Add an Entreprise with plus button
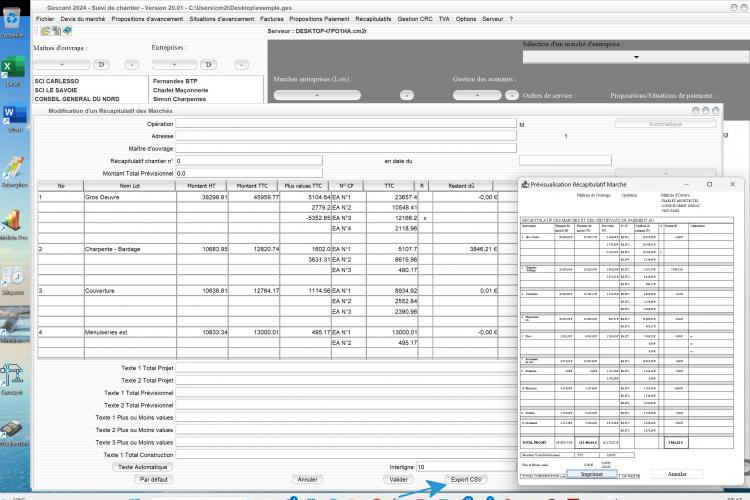The height and width of the screenshot is (500, 750). pyautogui.click(x=174, y=65)
